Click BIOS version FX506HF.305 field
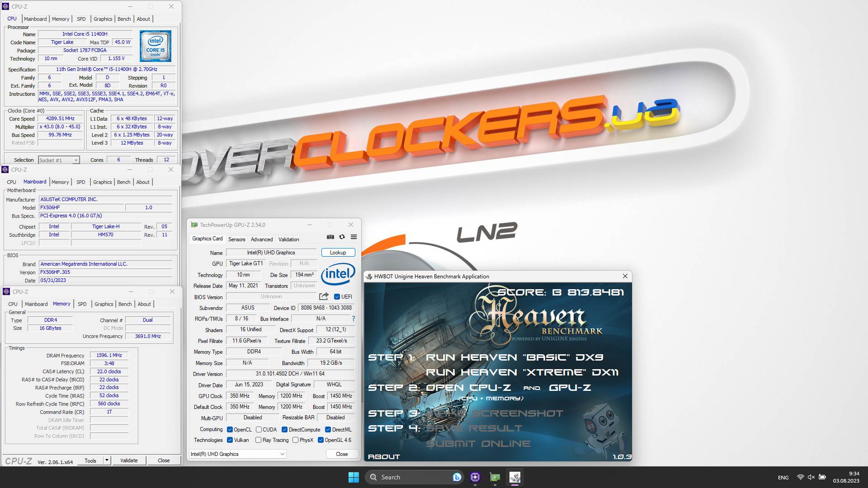Image resolution: width=868 pixels, height=488 pixels. click(105, 272)
